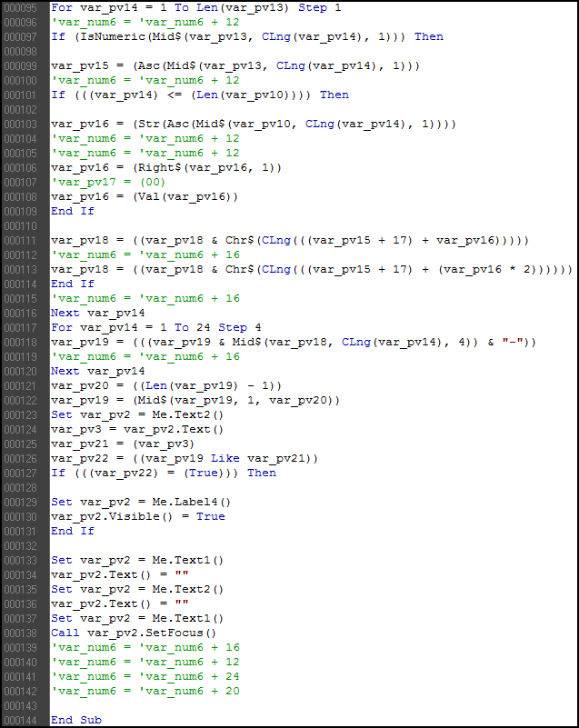
Task: Select the line 'Call var_pv2.SetFocus()'
Action: tap(134, 633)
